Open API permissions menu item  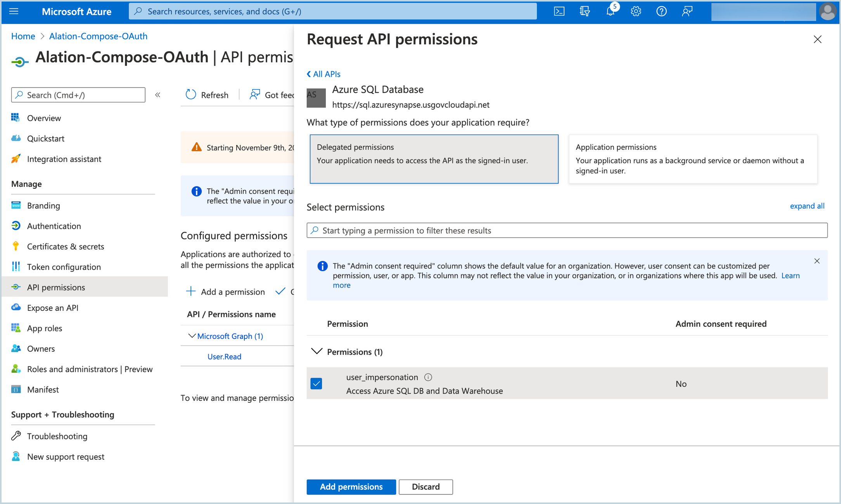84,287
